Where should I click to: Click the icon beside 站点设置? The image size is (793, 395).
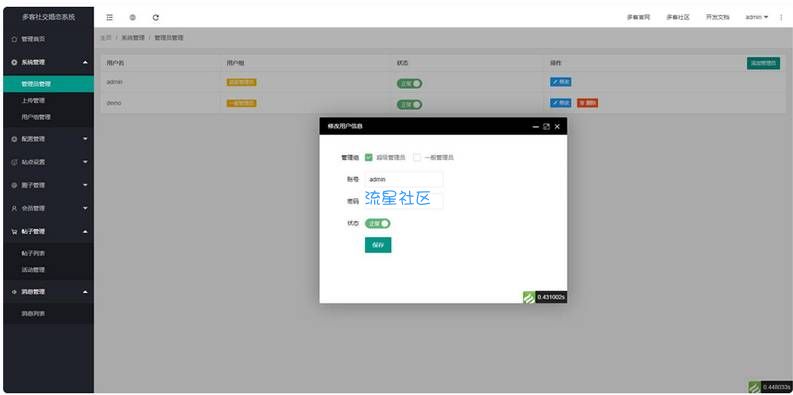click(x=14, y=162)
